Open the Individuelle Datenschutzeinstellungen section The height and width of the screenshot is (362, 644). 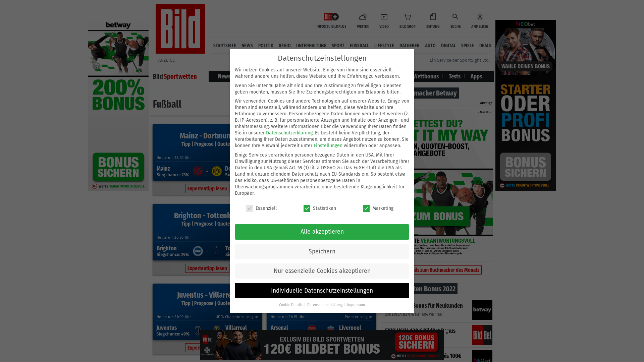click(322, 290)
